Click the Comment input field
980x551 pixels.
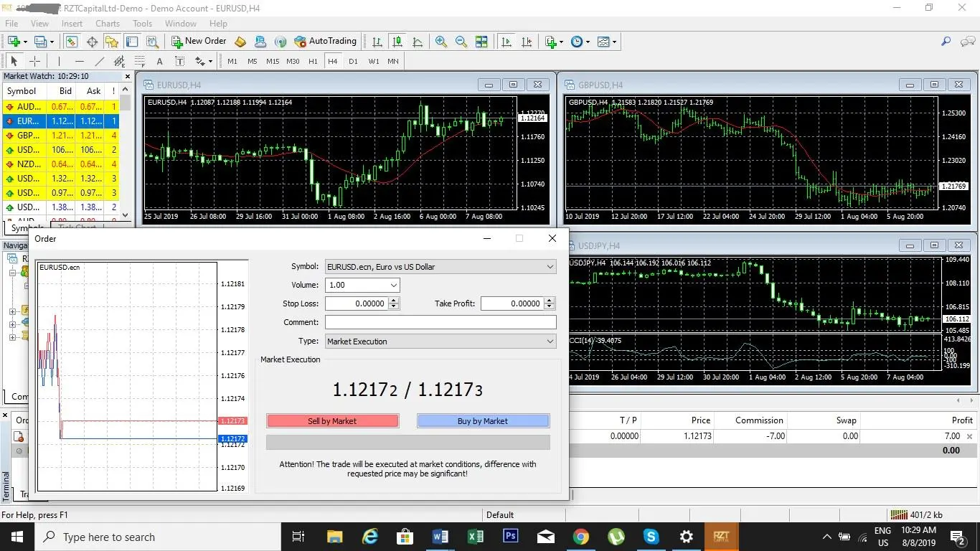point(440,322)
